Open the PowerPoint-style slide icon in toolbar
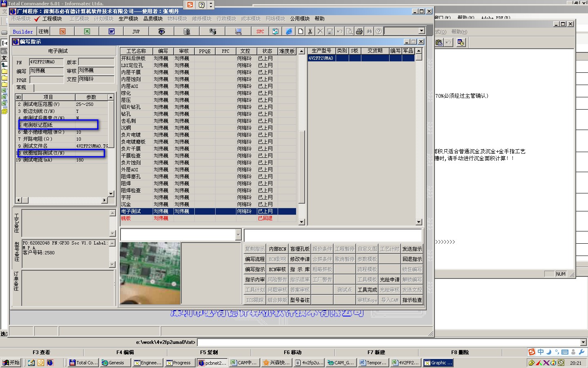Viewport: 588px width, 368px height. click(62, 31)
